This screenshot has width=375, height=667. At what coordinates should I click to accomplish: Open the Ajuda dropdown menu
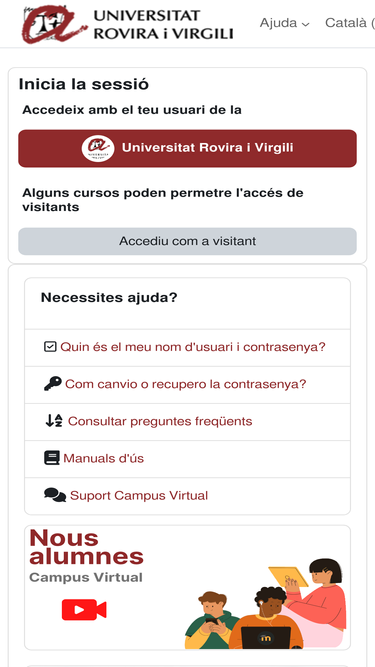[x=284, y=23]
